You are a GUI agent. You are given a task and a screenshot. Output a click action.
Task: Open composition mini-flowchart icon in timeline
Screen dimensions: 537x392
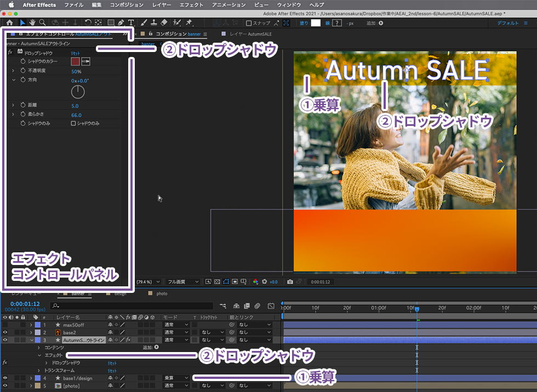[x=223, y=306]
